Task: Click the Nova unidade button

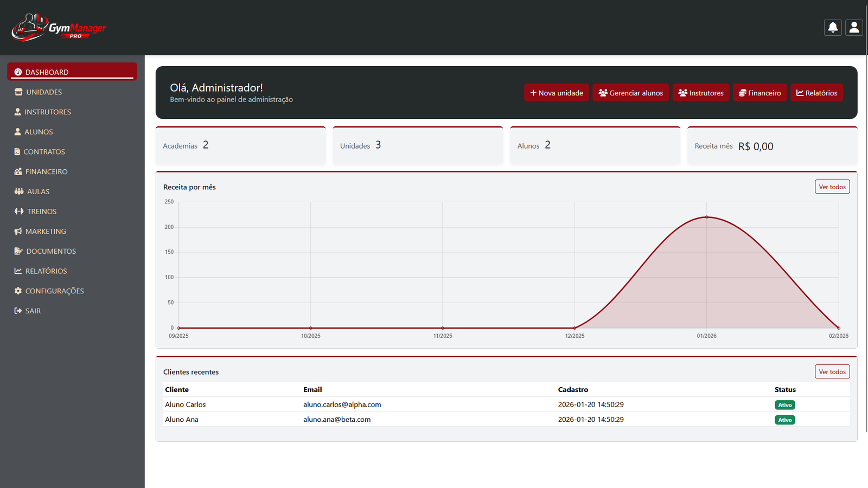Action: click(x=556, y=92)
